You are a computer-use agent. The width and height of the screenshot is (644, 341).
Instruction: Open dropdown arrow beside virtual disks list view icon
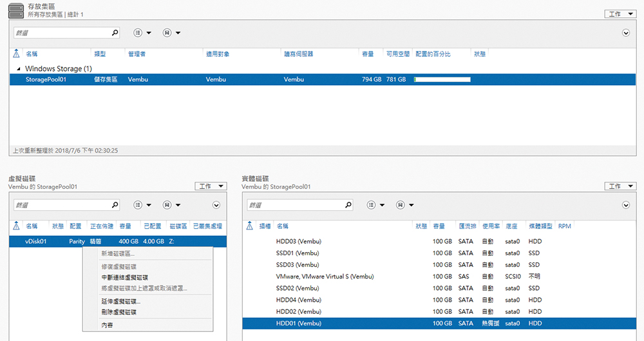[x=149, y=205]
